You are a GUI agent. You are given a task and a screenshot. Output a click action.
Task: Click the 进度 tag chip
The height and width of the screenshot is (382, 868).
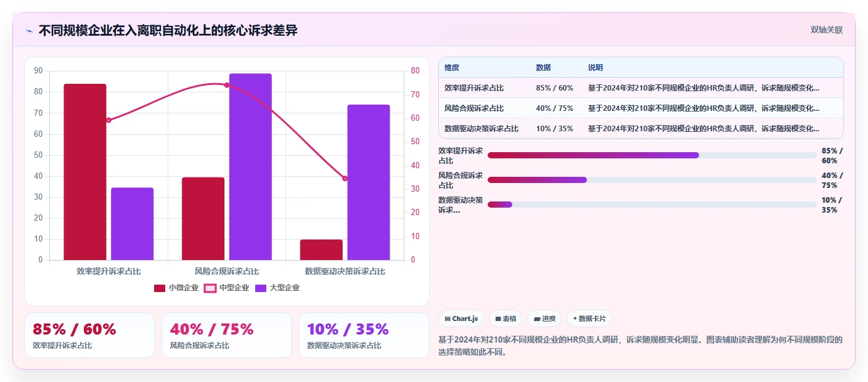[x=544, y=319]
